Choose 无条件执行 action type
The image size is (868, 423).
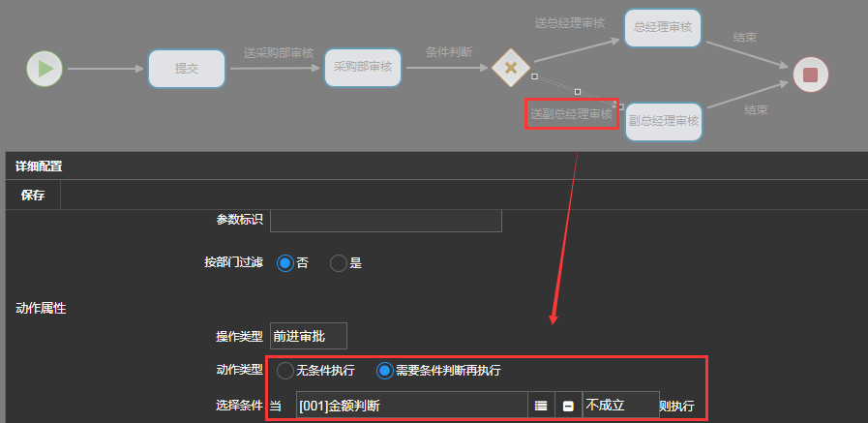(x=285, y=371)
